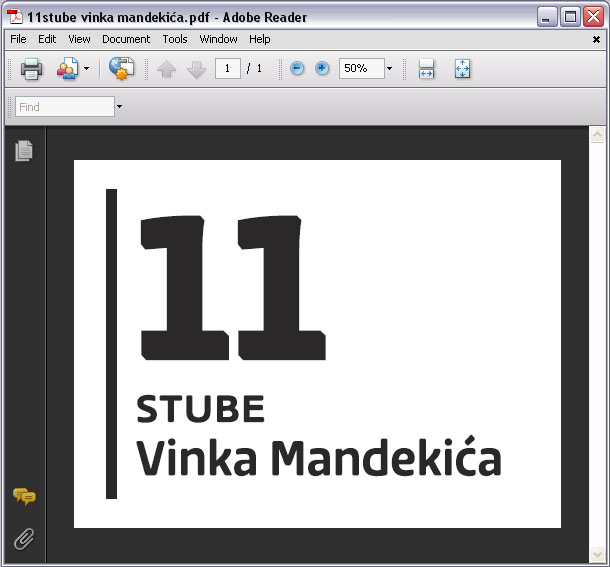Select the fit full page icon
The image size is (610, 567).
click(x=462, y=69)
